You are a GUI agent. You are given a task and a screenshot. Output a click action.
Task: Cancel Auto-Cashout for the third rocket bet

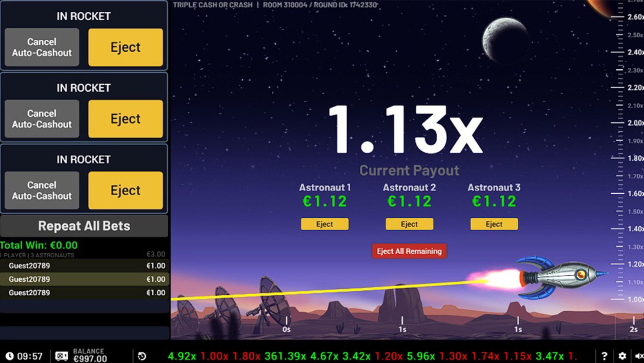(x=42, y=190)
